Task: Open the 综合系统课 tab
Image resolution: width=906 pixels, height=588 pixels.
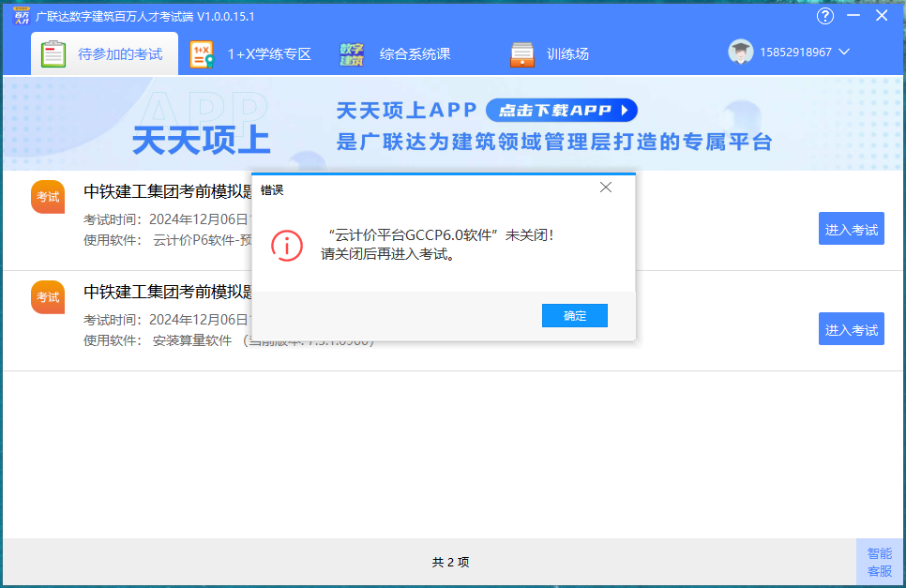Action: [395, 54]
